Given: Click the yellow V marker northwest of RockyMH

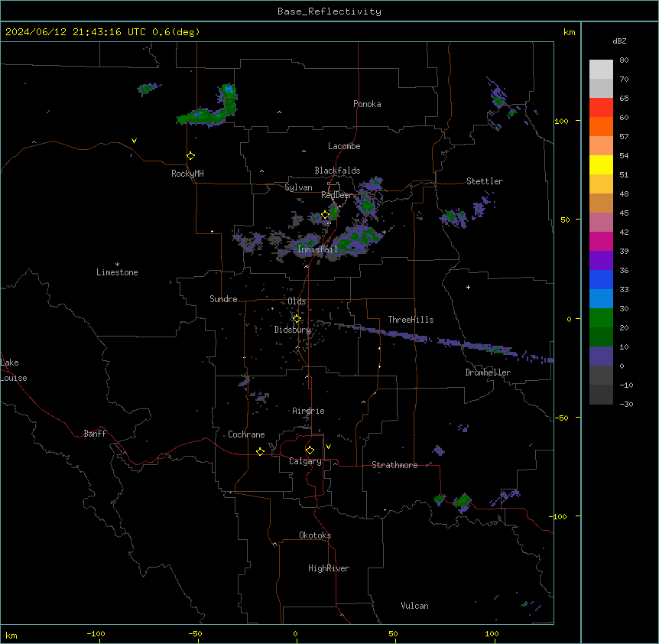Looking at the screenshot, I should coord(134,141).
